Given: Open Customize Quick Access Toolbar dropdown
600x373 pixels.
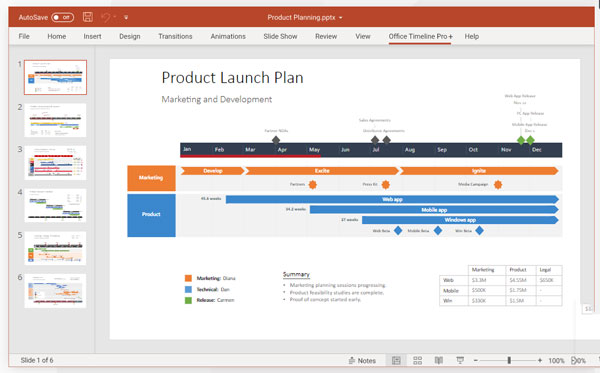Looking at the screenshot, I should pyautogui.click(x=126, y=17).
